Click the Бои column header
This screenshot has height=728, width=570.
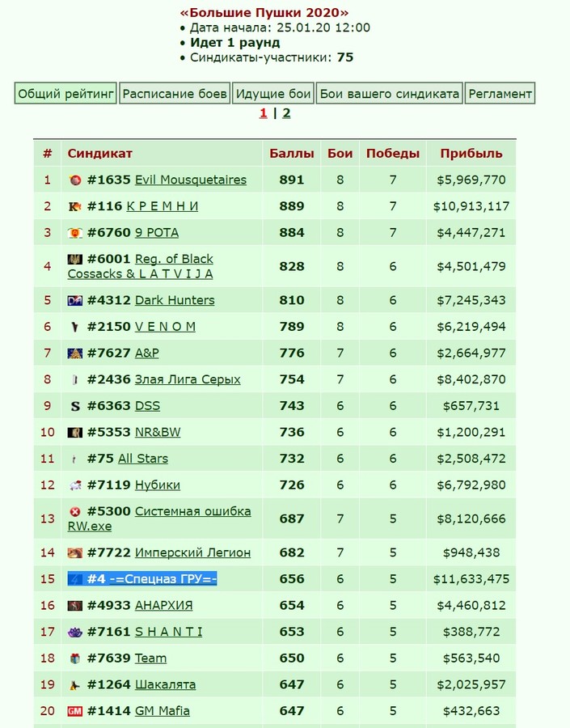click(x=340, y=153)
